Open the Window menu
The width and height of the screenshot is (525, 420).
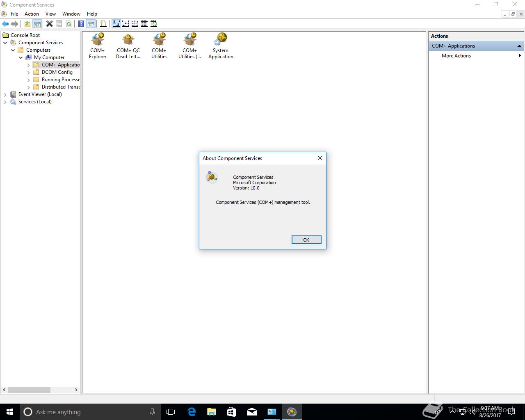(71, 14)
